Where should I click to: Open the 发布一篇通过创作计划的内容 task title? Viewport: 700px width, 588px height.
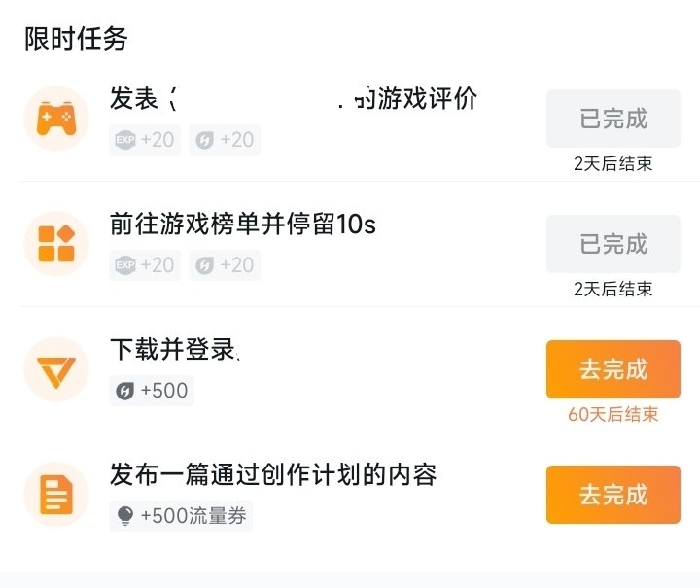(273, 474)
